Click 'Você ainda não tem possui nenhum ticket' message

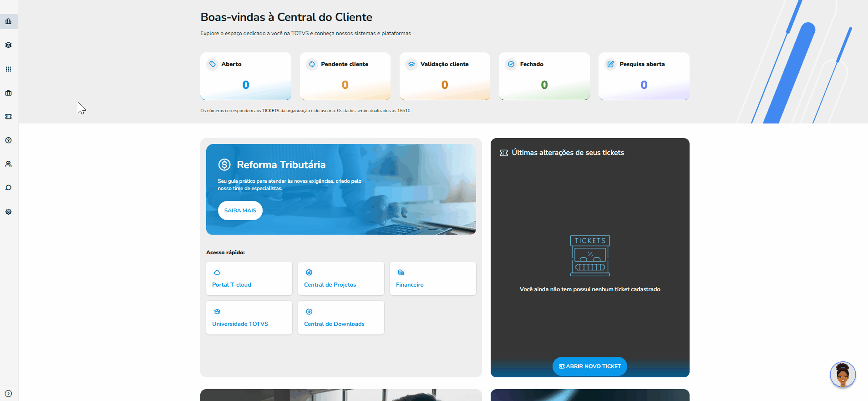point(590,289)
